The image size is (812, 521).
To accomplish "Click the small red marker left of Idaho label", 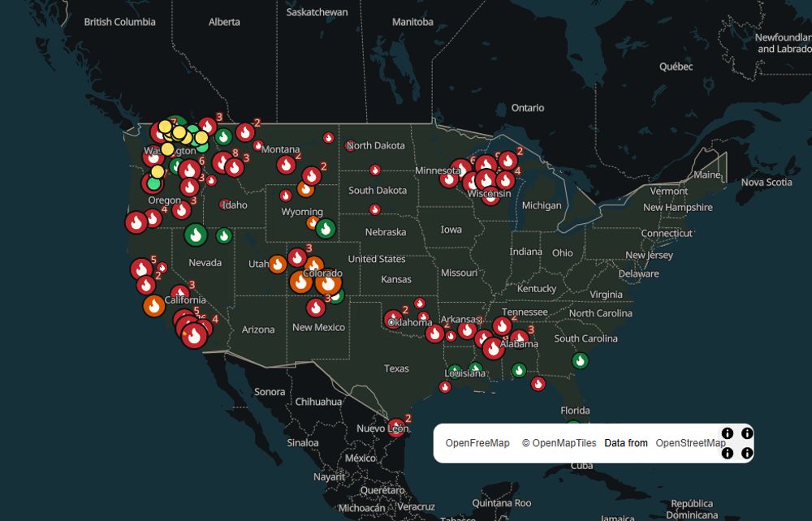I will pyautogui.click(x=224, y=205).
